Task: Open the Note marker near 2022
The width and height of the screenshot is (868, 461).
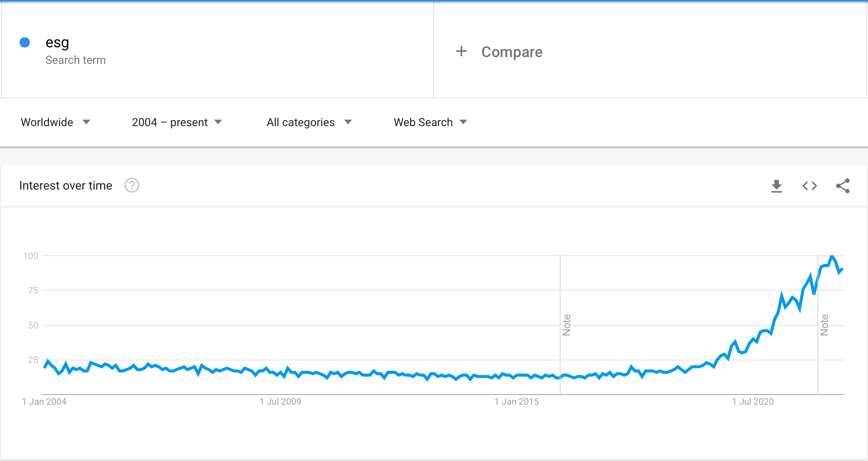Action: [x=824, y=325]
